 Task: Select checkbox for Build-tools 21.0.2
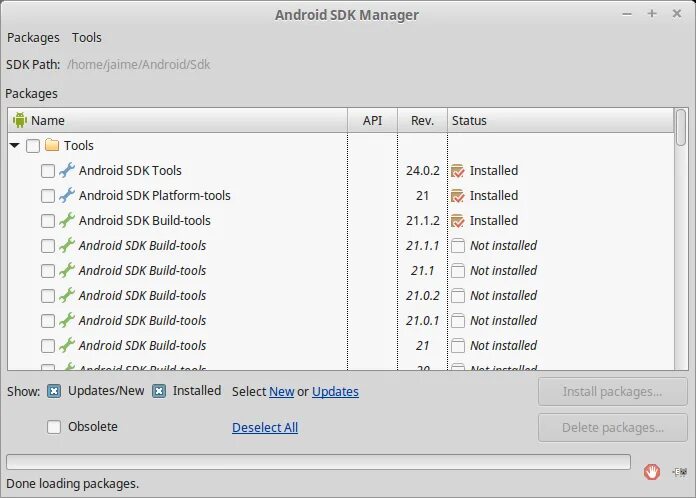pyautogui.click(x=47, y=296)
